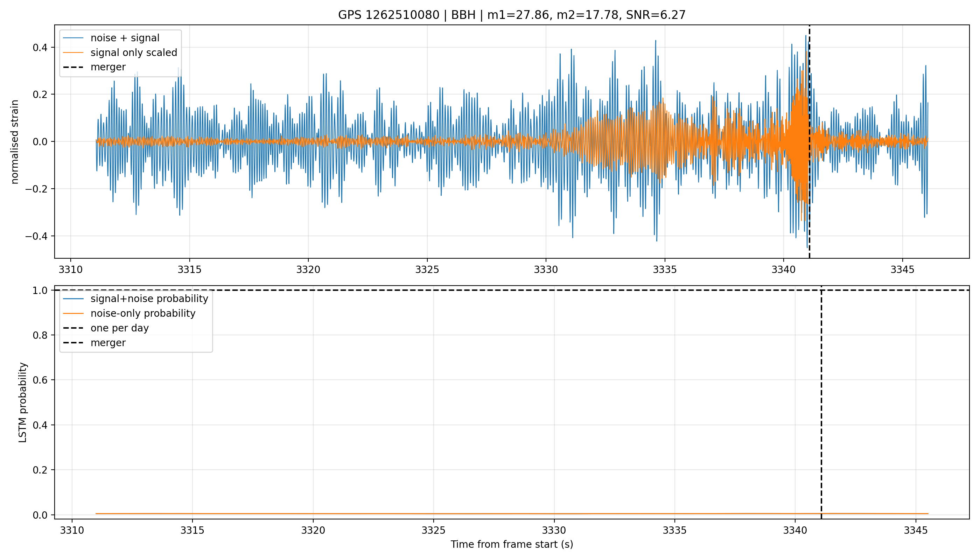This screenshot has height=560, width=980.
Task: Click the orange noise-only probability line near zero
Action: tap(512, 513)
